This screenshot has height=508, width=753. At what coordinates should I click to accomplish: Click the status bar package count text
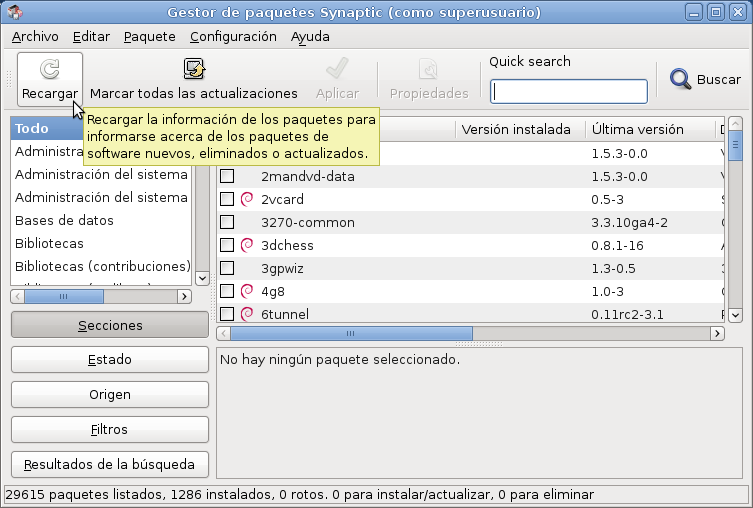[x=300, y=494]
